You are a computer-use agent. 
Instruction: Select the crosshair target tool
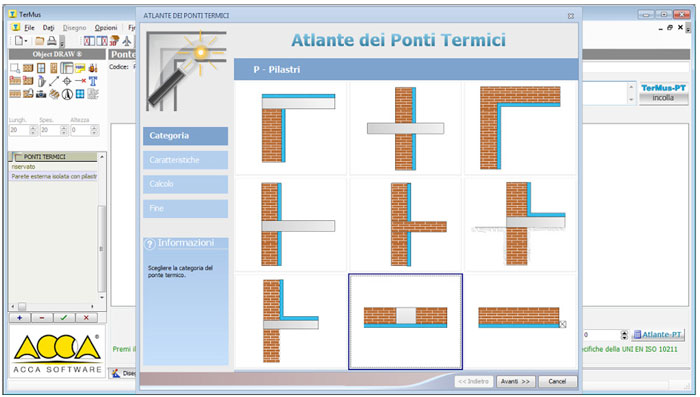tap(67, 81)
